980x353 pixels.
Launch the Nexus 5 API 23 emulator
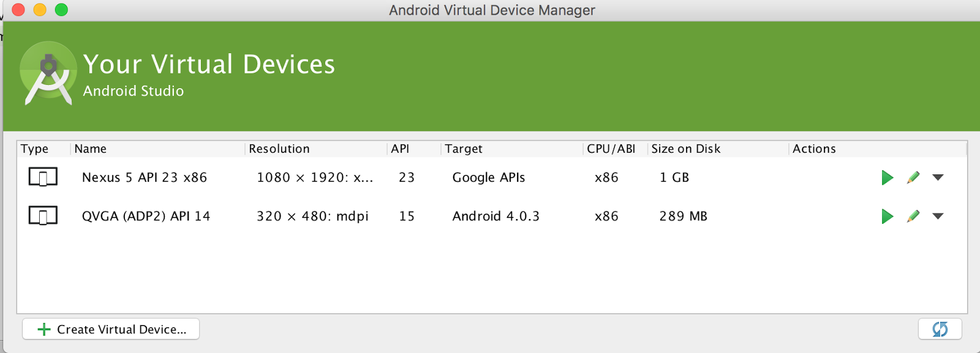pyautogui.click(x=887, y=178)
